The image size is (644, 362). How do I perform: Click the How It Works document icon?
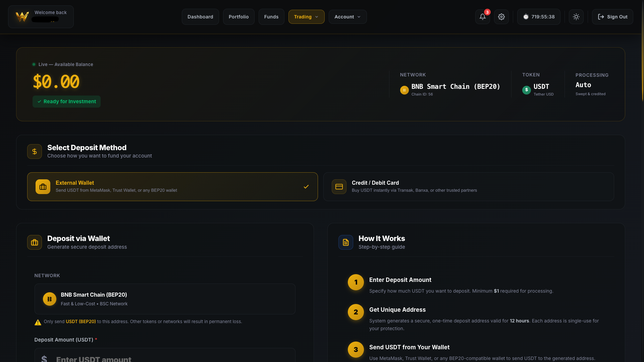coord(346,242)
